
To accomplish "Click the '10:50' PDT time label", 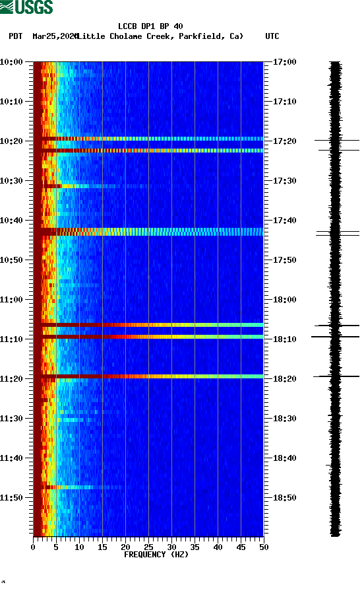I will 11,260.
